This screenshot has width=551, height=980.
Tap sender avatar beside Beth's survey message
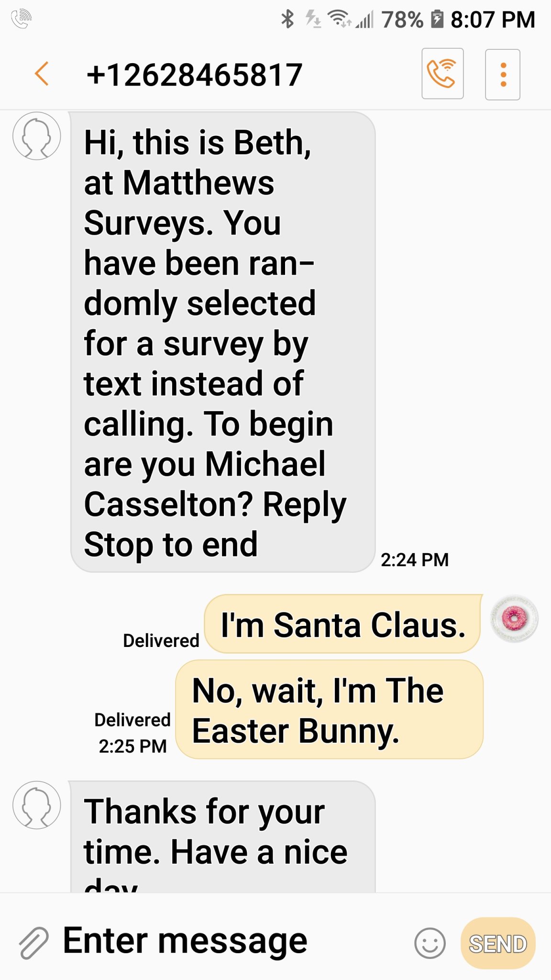click(x=37, y=136)
